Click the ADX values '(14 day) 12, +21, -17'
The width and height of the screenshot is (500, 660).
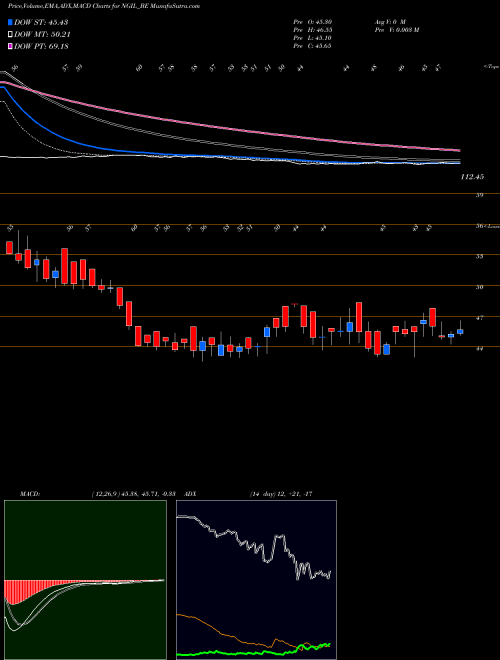tap(281, 493)
